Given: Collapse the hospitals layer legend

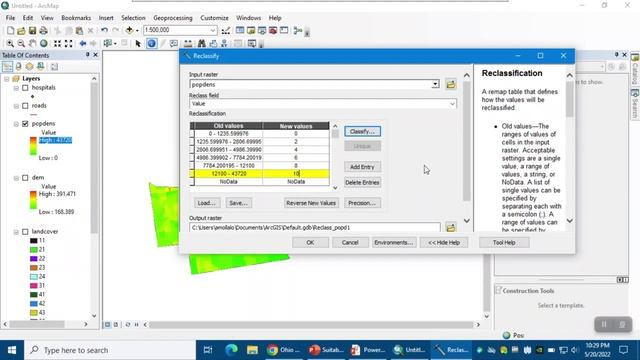Looking at the screenshot, I should 16,88.
